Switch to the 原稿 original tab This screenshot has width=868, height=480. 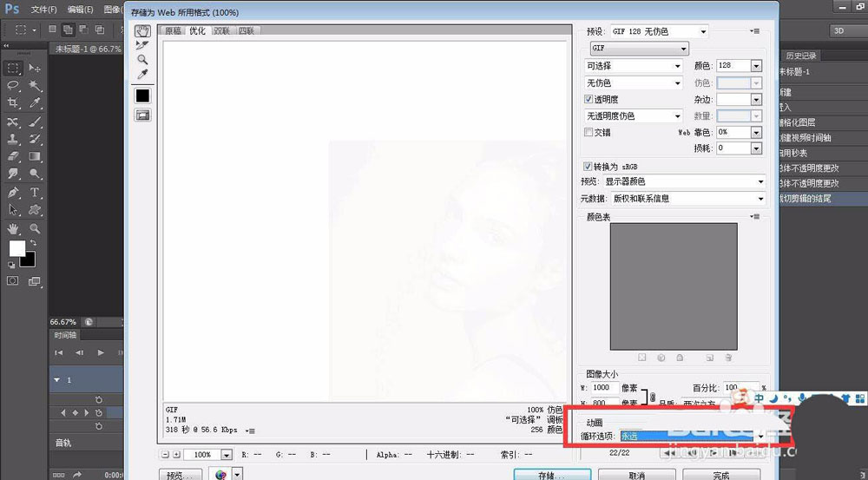tap(174, 31)
